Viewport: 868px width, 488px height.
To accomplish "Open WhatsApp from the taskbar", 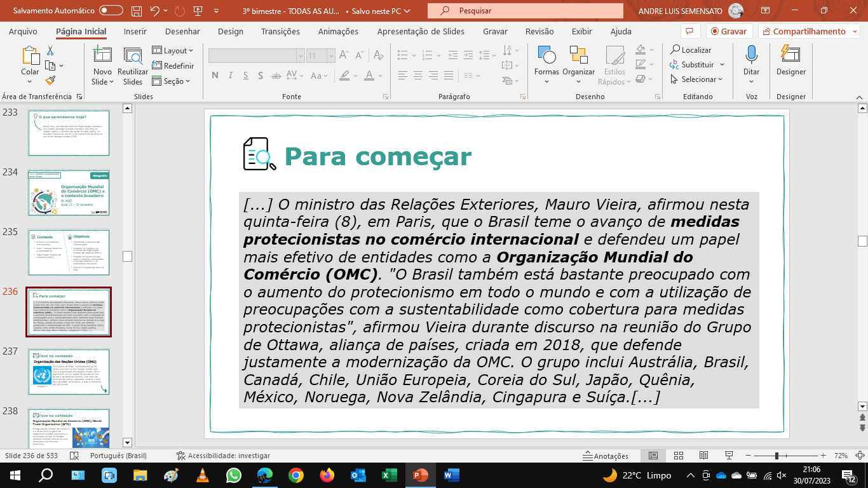I will [x=234, y=475].
